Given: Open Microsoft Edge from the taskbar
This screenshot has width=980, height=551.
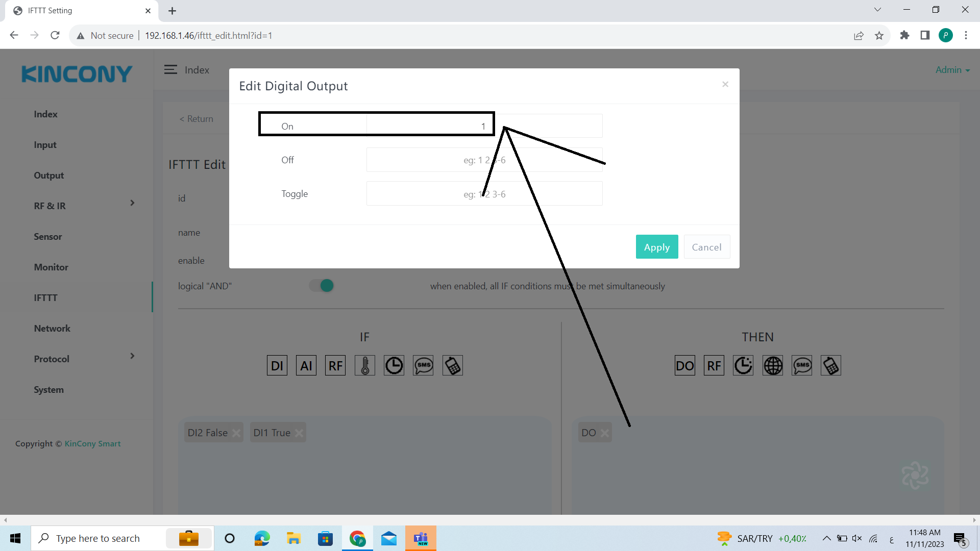Looking at the screenshot, I should (262, 538).
